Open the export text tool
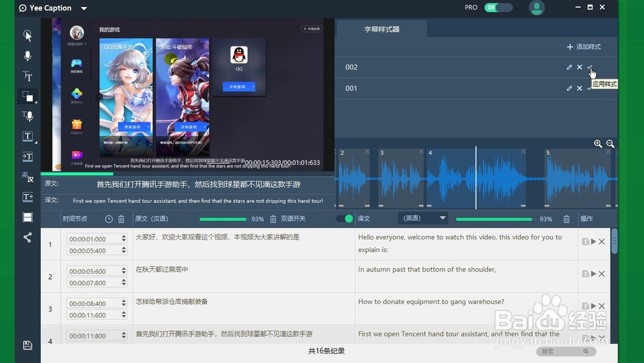 (x=28, y=197)
